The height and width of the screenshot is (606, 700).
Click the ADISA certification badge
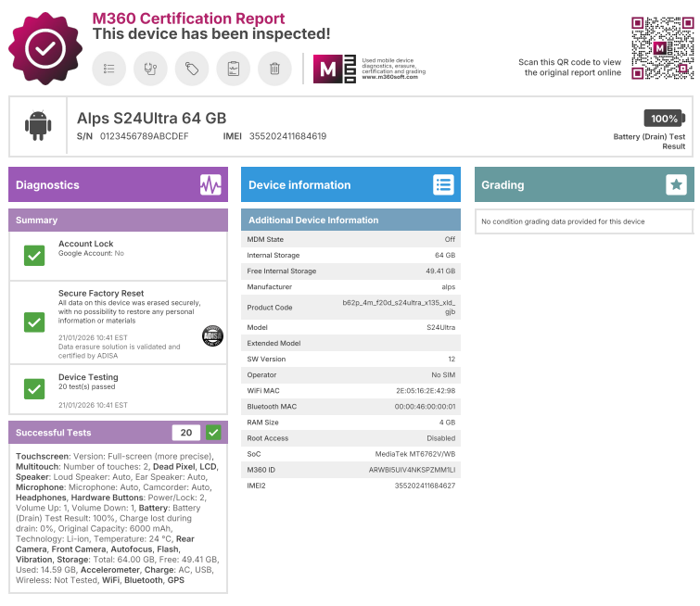coord(211,335)
